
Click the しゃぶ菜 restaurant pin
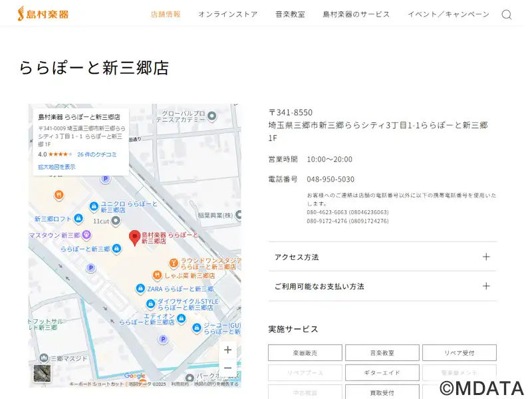[x=157, y=275]
